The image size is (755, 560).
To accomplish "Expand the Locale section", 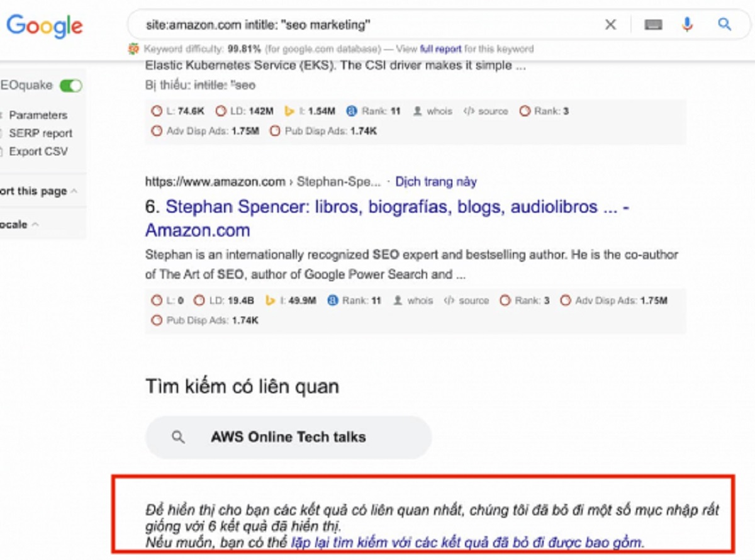I will click(19, 225).
